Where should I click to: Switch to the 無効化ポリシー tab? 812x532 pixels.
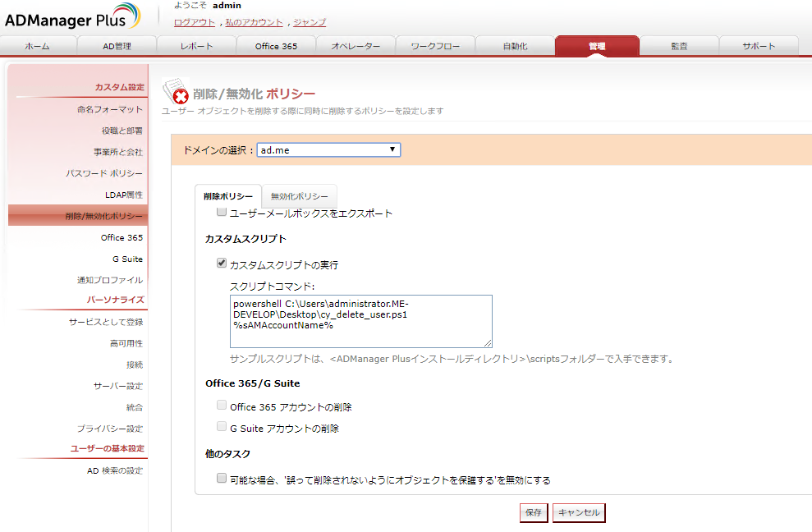pyautogui.click(x=300, y=196)
